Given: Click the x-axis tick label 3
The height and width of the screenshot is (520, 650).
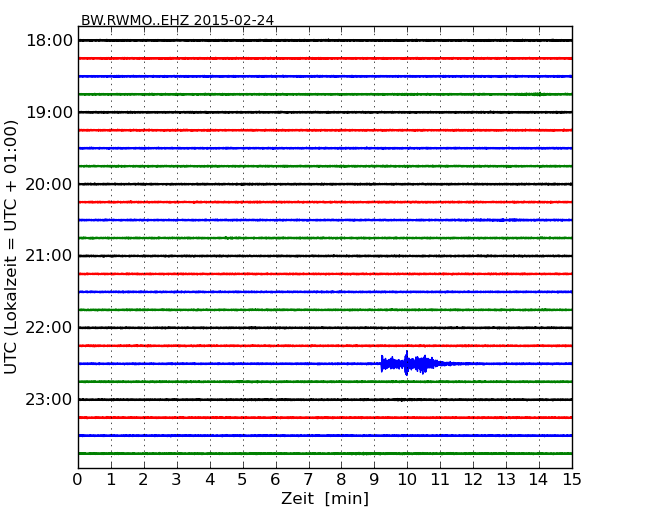Looking at the screenshot, I should click(177, 480).
